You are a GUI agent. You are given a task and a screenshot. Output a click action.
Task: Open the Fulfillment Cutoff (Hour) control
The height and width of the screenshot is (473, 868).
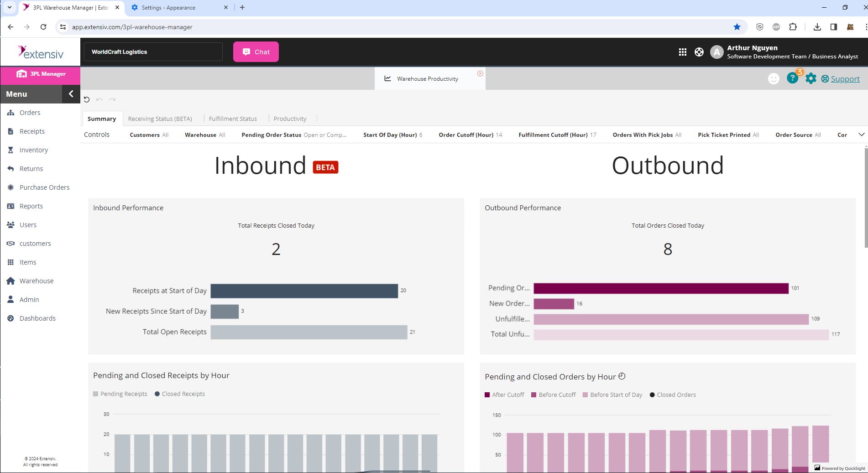tap(557, 135)
